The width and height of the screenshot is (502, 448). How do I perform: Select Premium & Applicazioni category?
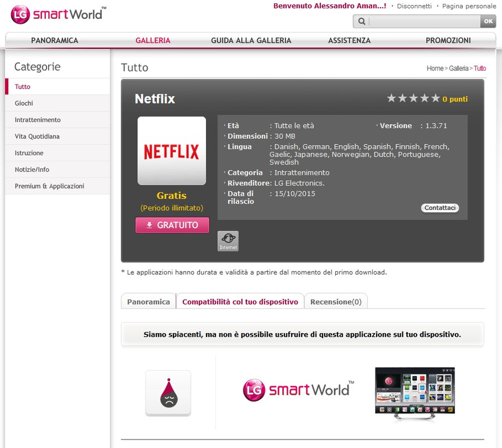coord(58,186)
